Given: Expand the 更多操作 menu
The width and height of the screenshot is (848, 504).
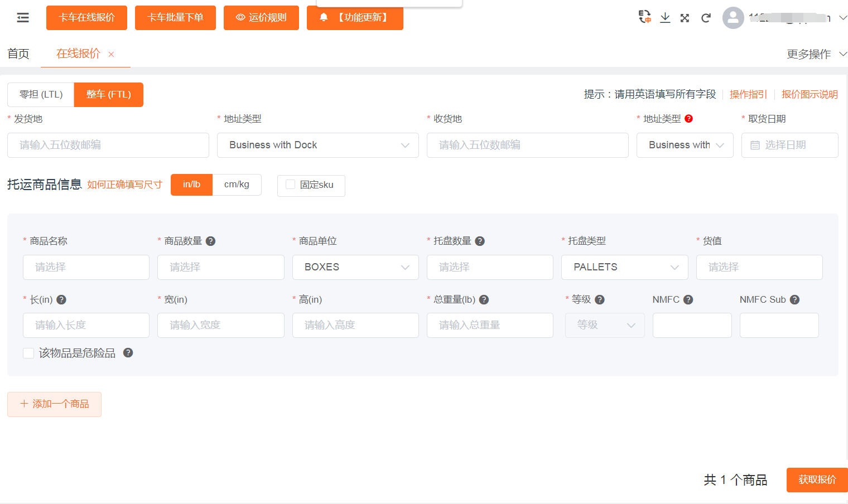Looking at the screenshot, I should 816,54.
